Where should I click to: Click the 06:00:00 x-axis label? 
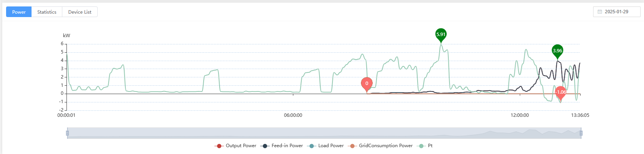tap(293, 115)
